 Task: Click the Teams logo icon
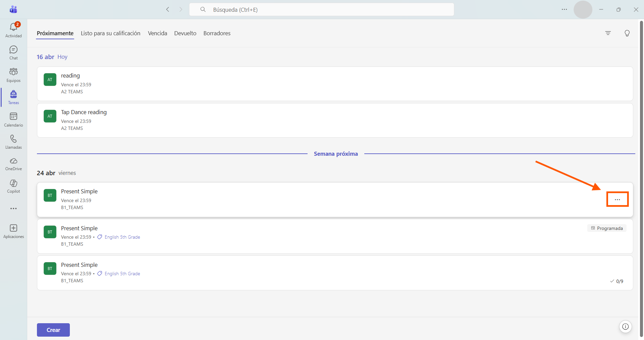(13, 9)
